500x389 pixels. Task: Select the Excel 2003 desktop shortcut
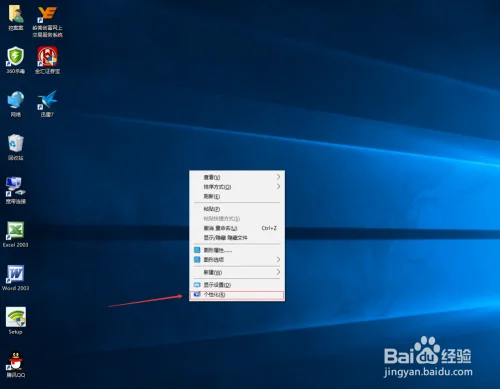pos(16,234)
